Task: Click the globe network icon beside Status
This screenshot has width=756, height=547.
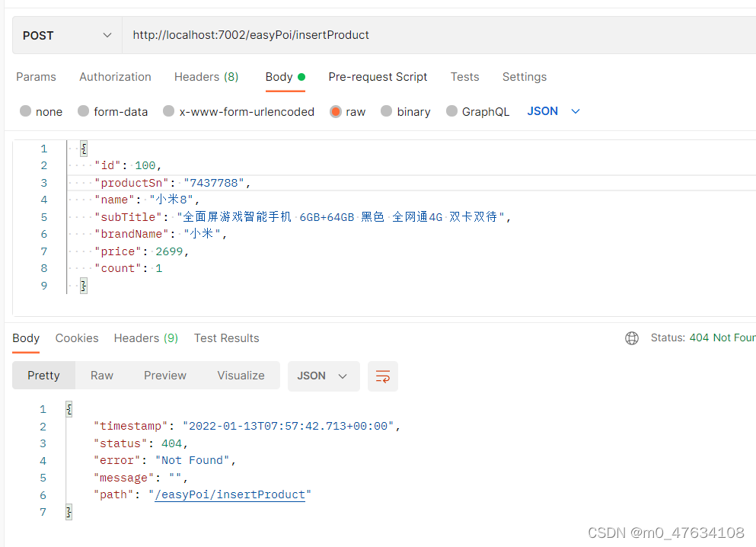Action: click(632, 338)
